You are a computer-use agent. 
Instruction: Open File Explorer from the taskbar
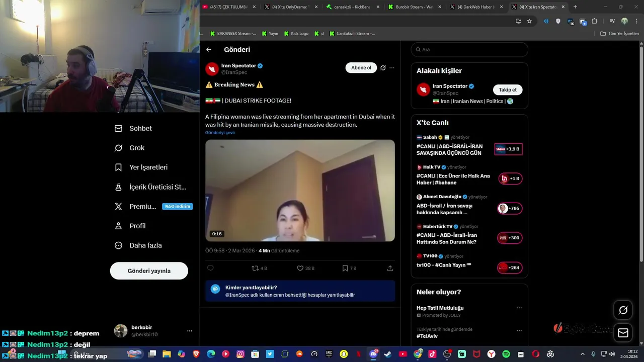pyautogui.click(x=167, y=354)
